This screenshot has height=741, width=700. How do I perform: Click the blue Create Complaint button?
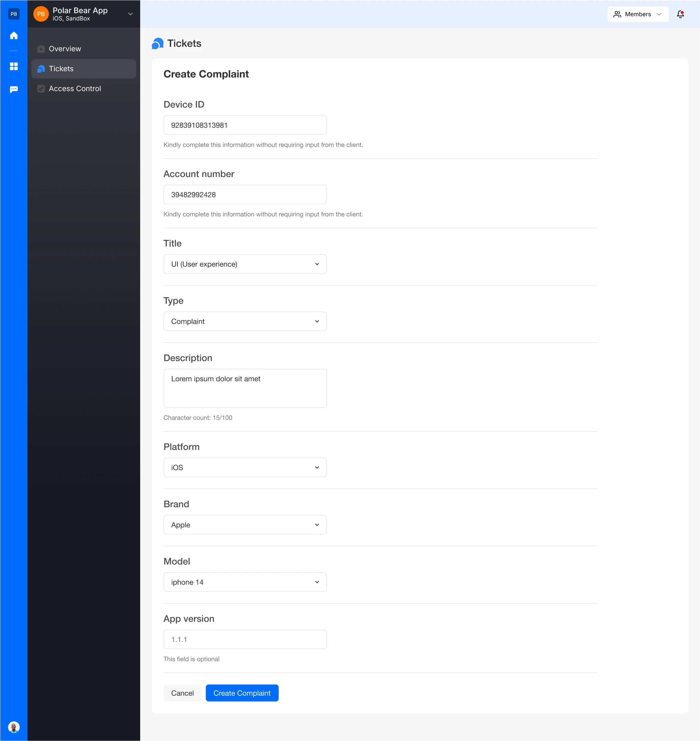tap(242, 693)
